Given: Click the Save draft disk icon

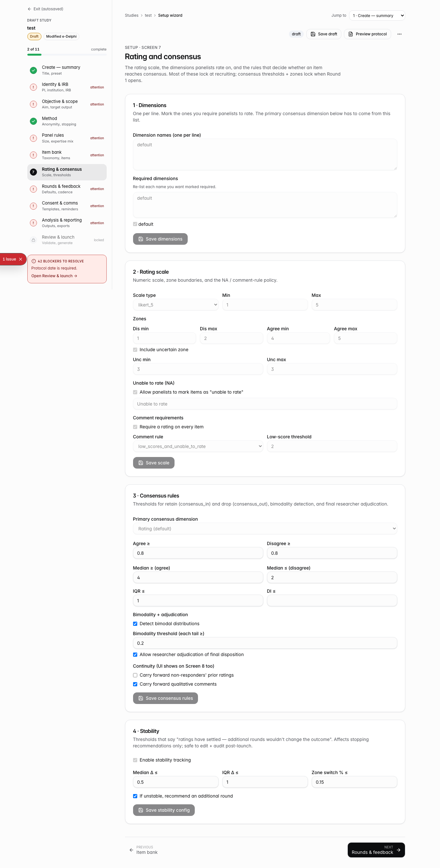Looking at the screenshot, I should coord(313,34).
